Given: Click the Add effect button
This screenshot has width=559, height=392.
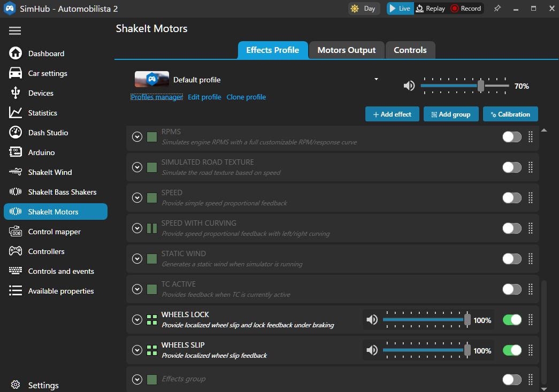Looking at the screenshot, I should pyautogui.click(x=392, y=114).
